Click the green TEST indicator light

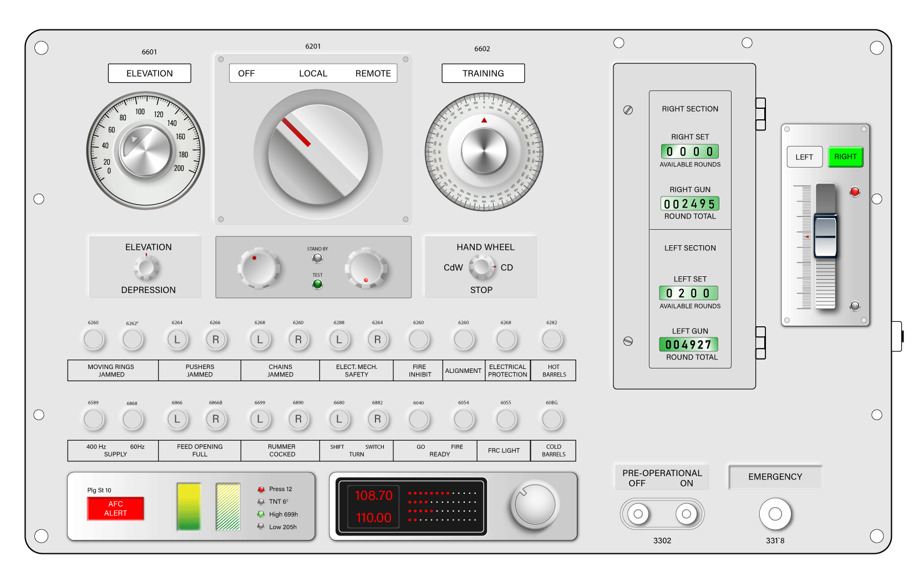(x=317, y=285)
